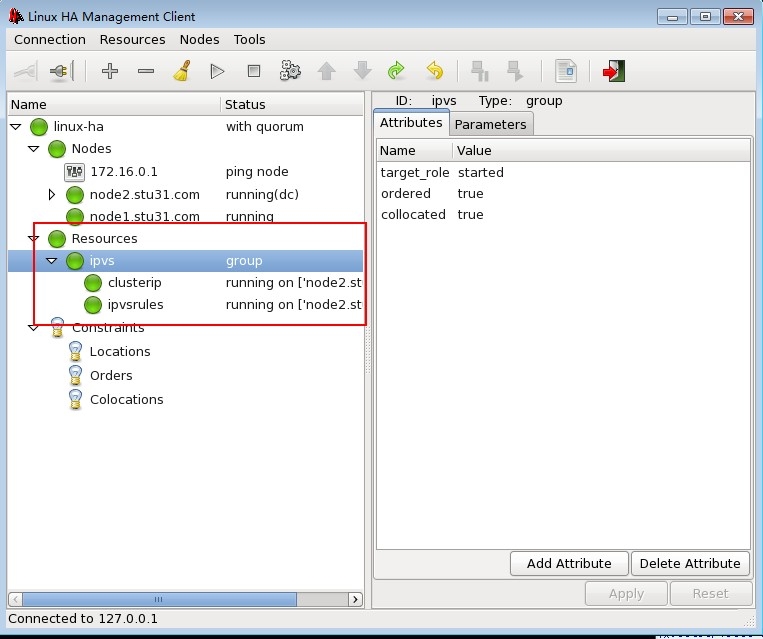
Task: Click the yellow curved undo-migrate arrow icon
Action: [435, 71]
